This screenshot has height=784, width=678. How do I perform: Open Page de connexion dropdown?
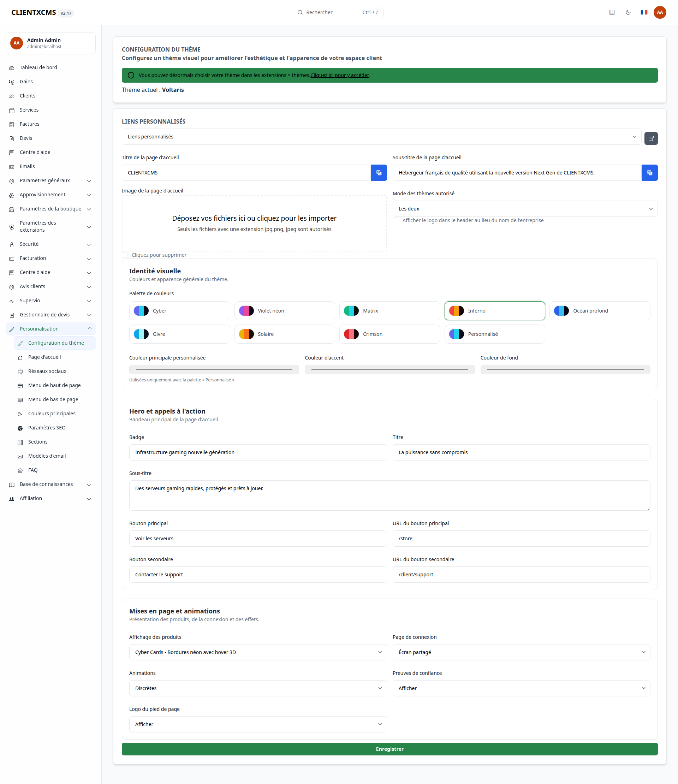click(521, 652)
